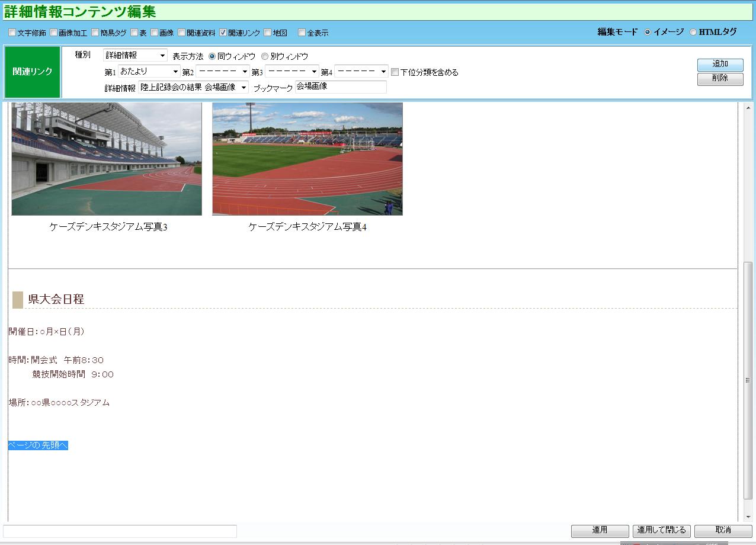The height and width of the screenshot is (545, 756).
Task: Expand the 第3 category dropdown
Action: point(292,72)
